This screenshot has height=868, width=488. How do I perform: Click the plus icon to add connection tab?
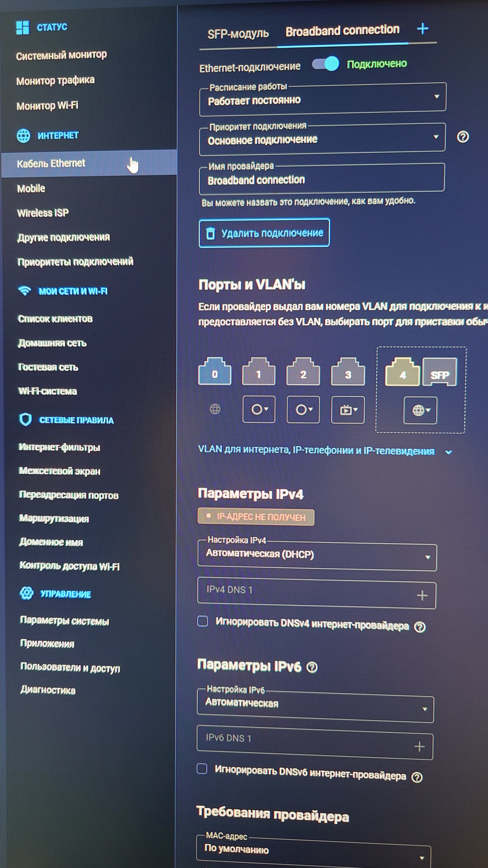pyautogui.click(x=423, y=29)
